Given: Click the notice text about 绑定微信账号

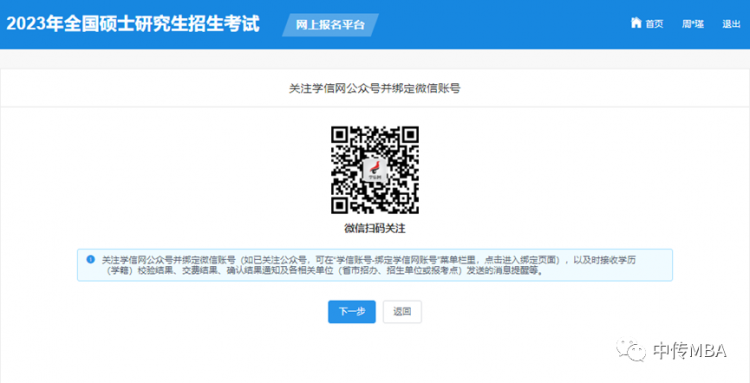Looking at the screenshot, I should [x=369, y=265].
